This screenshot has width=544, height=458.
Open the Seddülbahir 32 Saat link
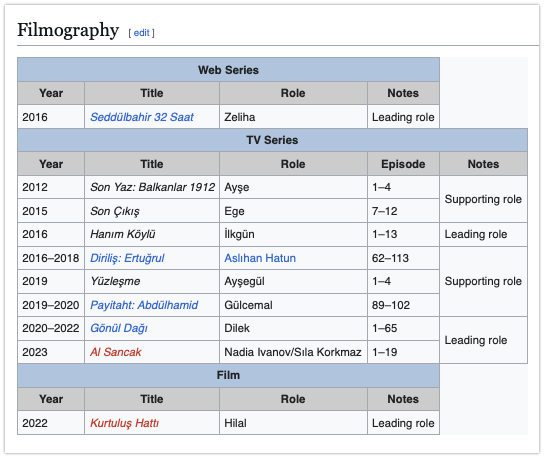pyautogui.click(x=142, y=117)
